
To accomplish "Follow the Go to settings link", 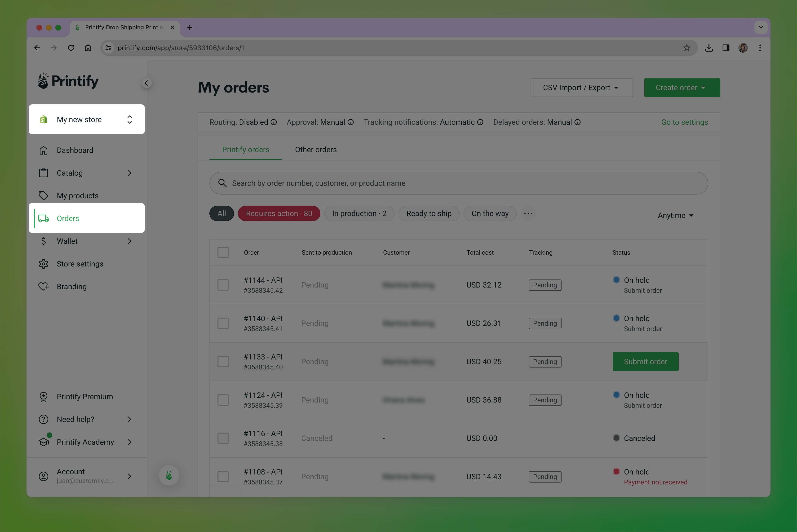I will coord(684,122).
